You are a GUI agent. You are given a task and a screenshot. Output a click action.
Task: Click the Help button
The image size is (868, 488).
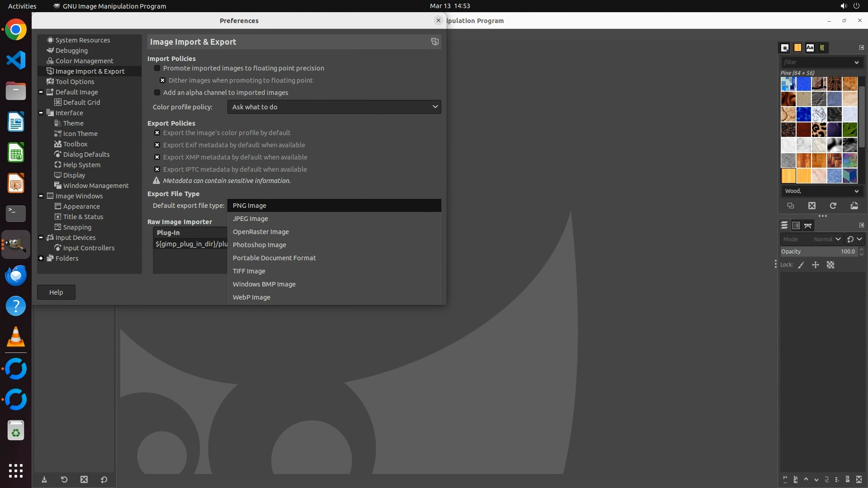click(x=56, y=292)
